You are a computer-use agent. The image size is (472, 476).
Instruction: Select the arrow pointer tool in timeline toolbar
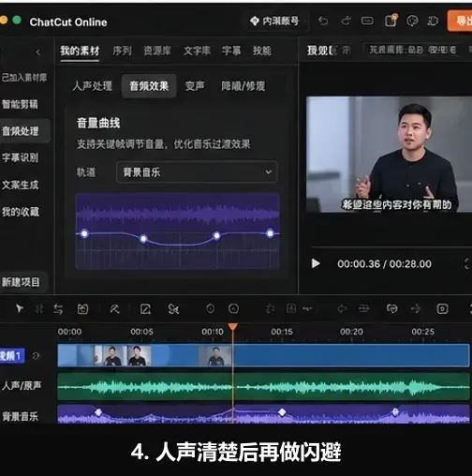point(20,308)
